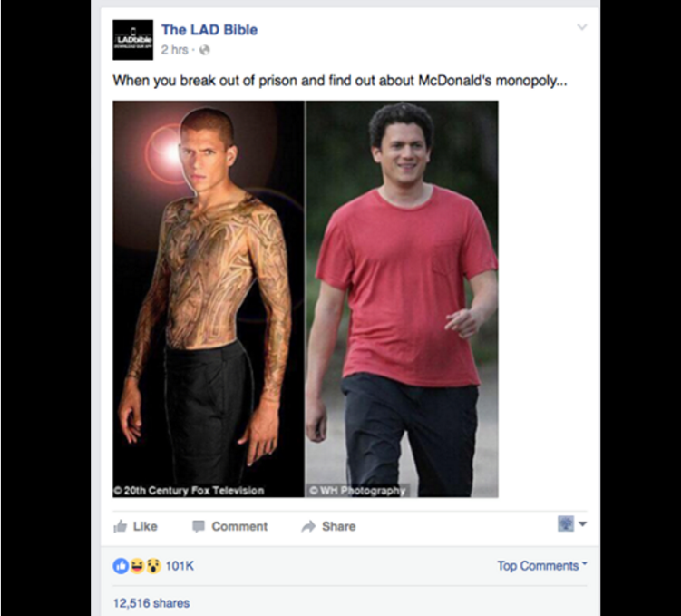Click the Comment speech bubble icon
This screenshot has width=681, height=616.
[199, 526]
